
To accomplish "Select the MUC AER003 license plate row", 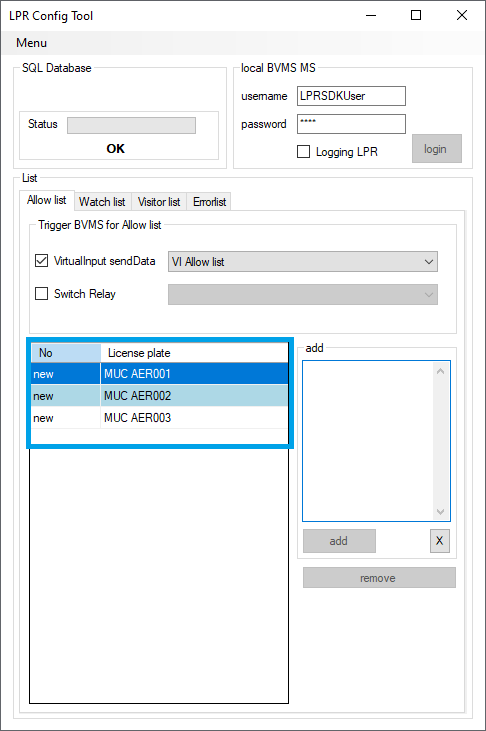I will pos(160,418).
